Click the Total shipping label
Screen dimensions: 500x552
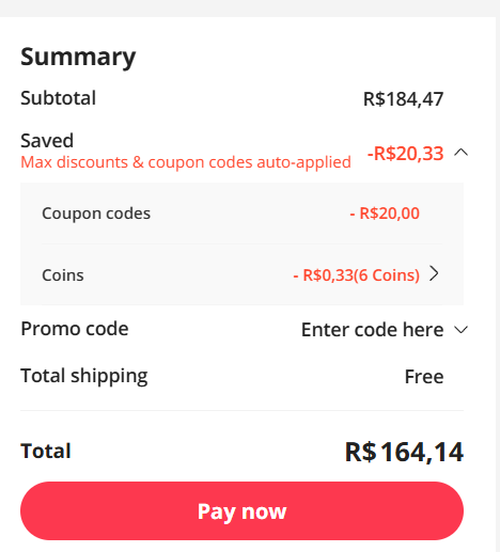click(84, 376)
